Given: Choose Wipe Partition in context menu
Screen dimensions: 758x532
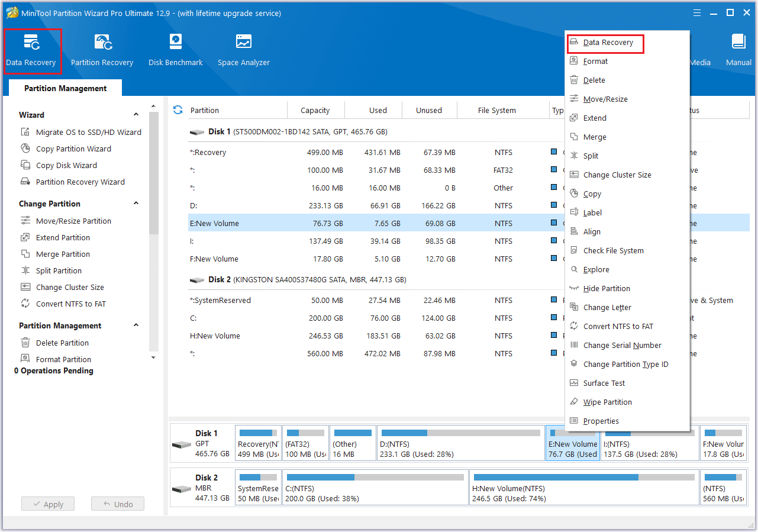Looking at the screenshot, I should pyautogui.click(x=627, y=402).
